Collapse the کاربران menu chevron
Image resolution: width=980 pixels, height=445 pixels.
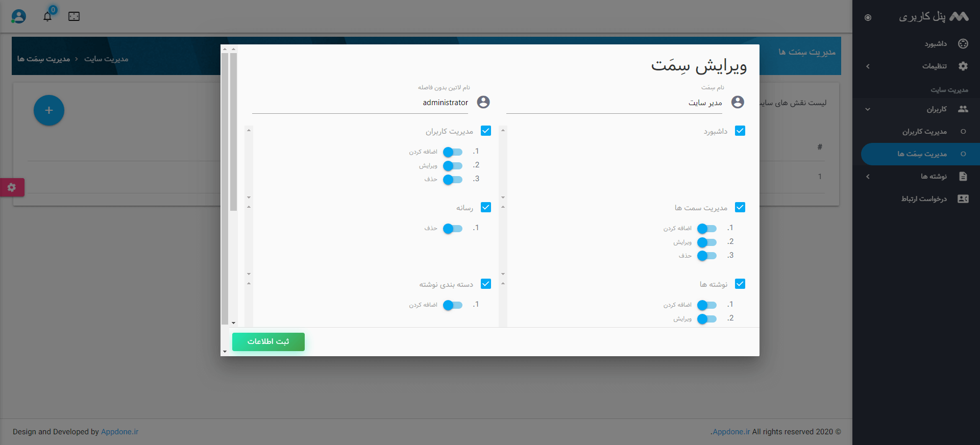pyautogui.click(x=868, y=109)
